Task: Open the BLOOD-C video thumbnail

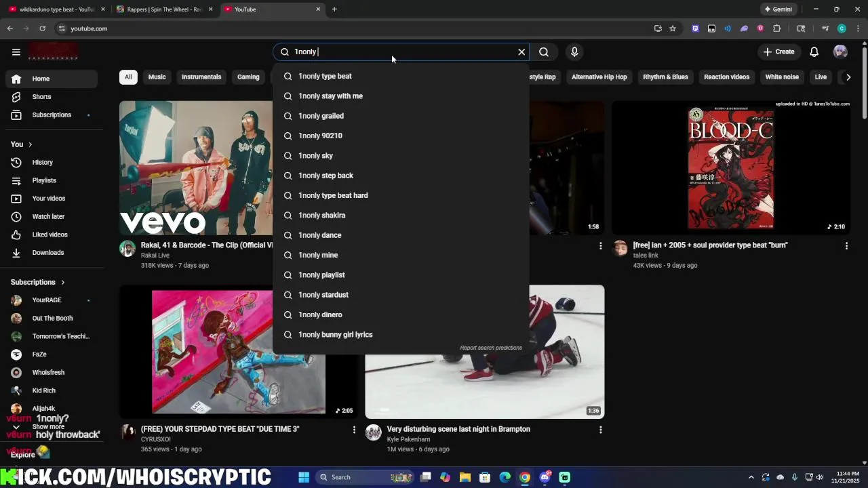Action: 731,167
